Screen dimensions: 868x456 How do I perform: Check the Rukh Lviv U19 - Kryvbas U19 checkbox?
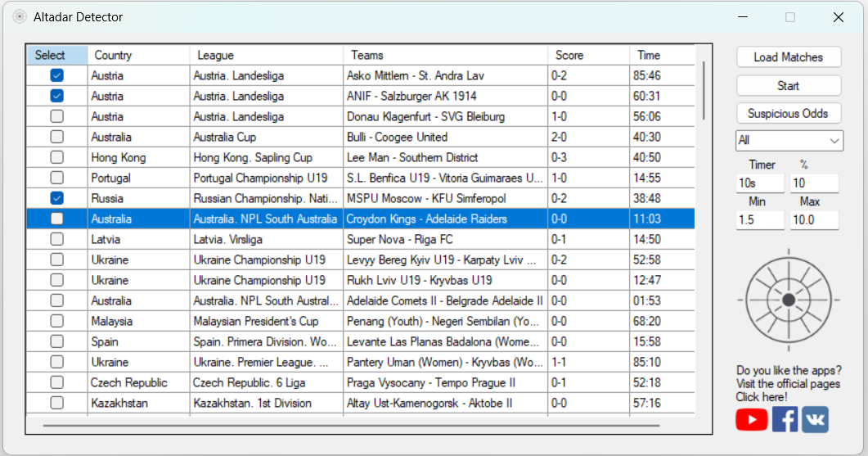click(56, 280)
